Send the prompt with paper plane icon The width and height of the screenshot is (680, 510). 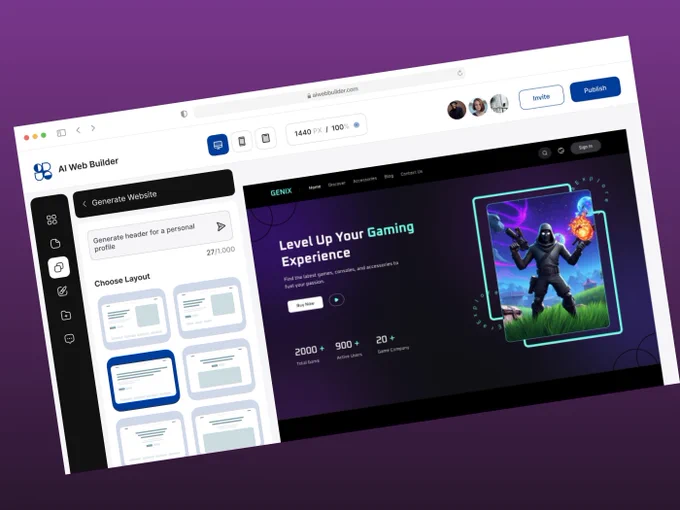[221, 226]
